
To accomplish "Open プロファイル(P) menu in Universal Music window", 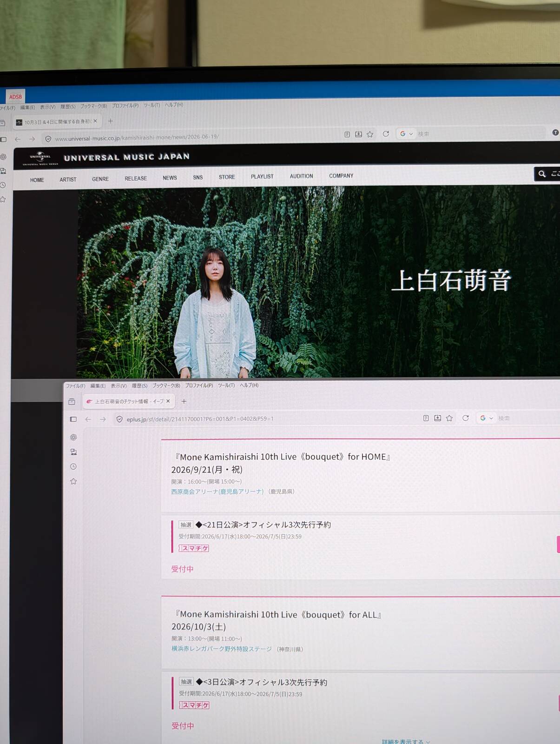I will (x=125, y=106).
